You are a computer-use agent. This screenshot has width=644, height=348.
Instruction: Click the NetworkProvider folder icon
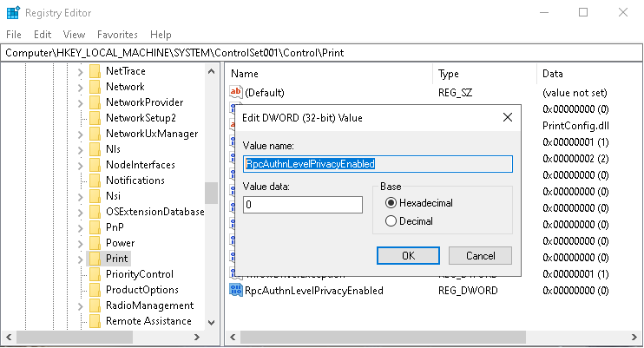tap(95, 102)
